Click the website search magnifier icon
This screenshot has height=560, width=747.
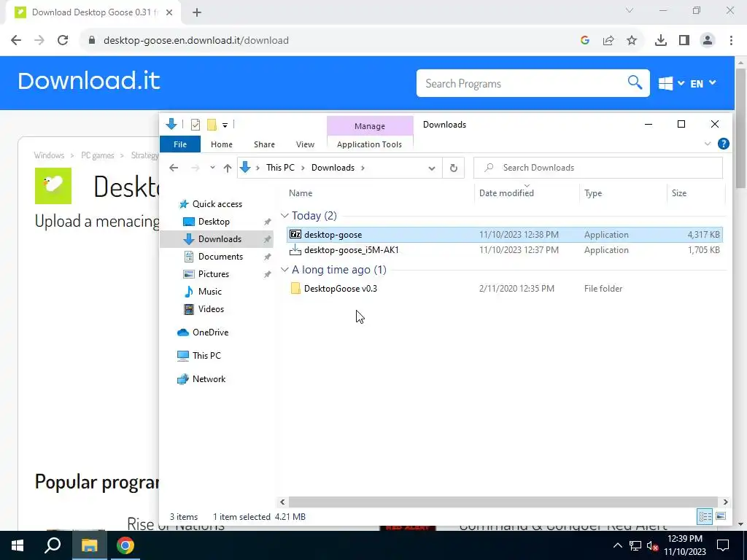pos(635,82)
